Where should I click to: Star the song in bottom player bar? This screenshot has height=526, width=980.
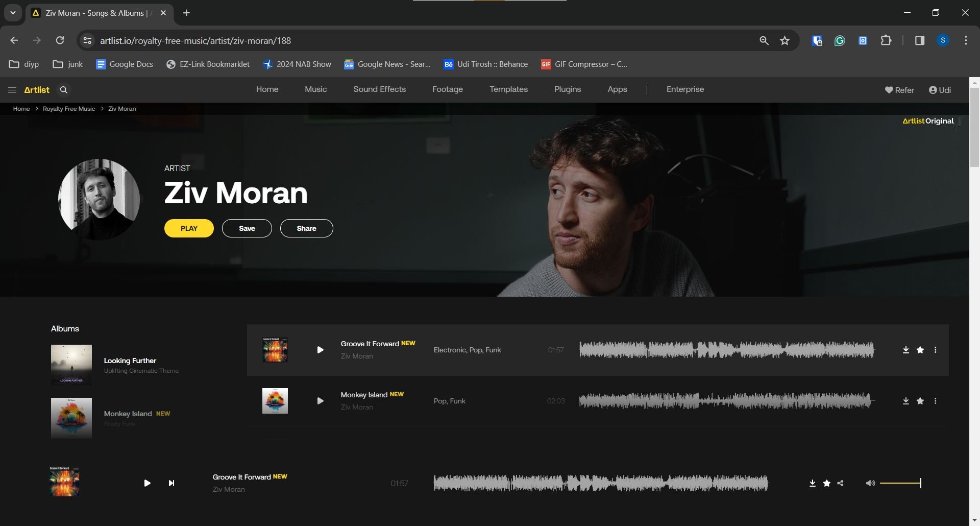pos(827,483)
